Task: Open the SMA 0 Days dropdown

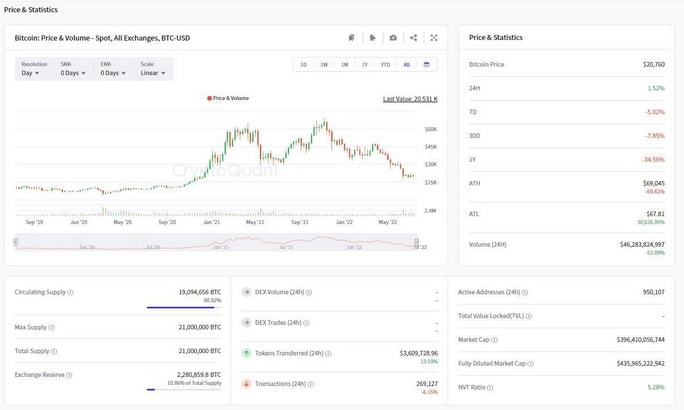Action: (x=73, y=69)
